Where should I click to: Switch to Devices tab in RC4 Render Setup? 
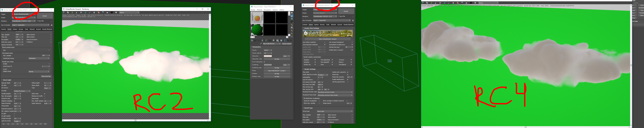pyautogui.click(x=322, y=25)
